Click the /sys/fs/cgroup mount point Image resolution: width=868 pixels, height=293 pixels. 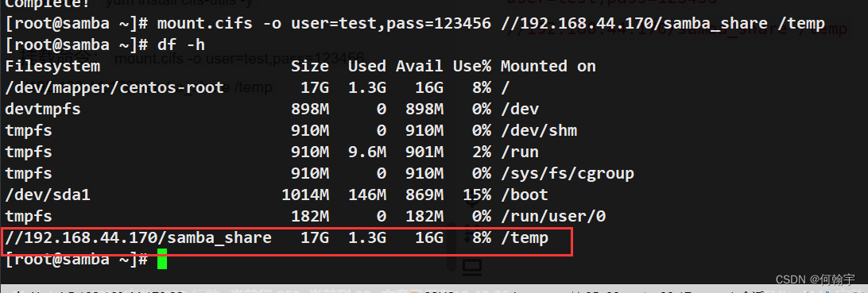point(568,174)
